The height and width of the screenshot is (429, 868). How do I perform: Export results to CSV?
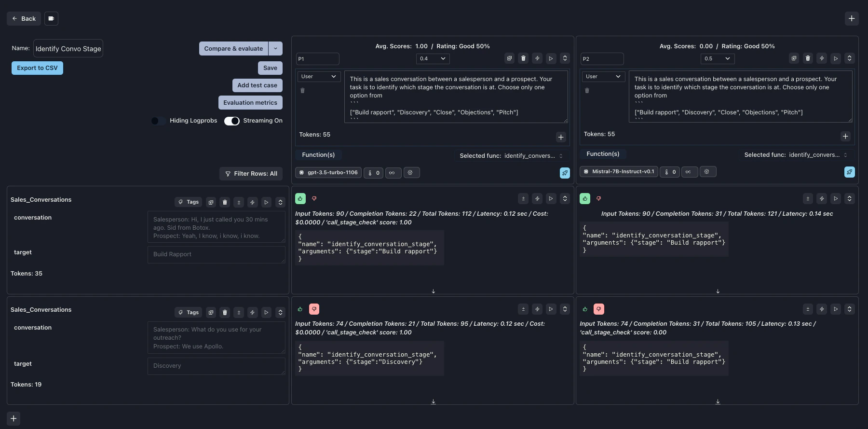37,68
